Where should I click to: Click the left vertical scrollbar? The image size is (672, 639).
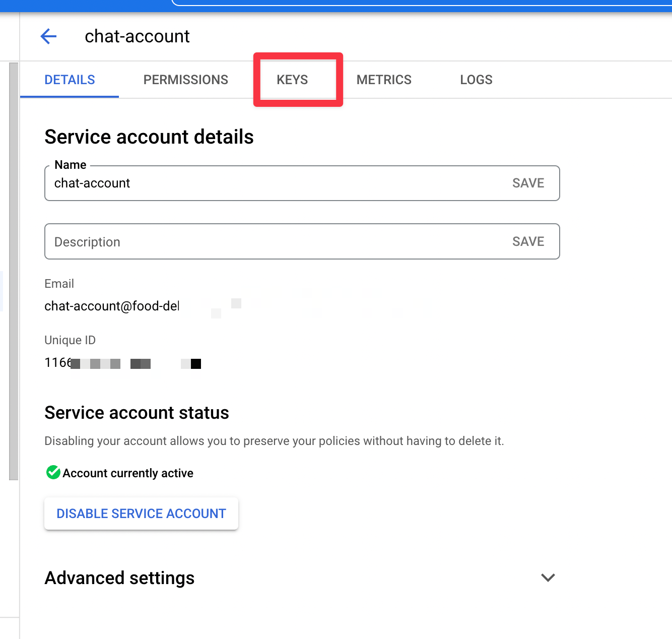14,271
